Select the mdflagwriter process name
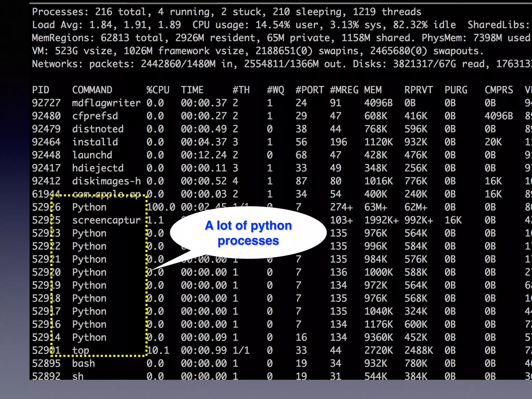Screen dimensions: 532x399 [x=107, y=103]
